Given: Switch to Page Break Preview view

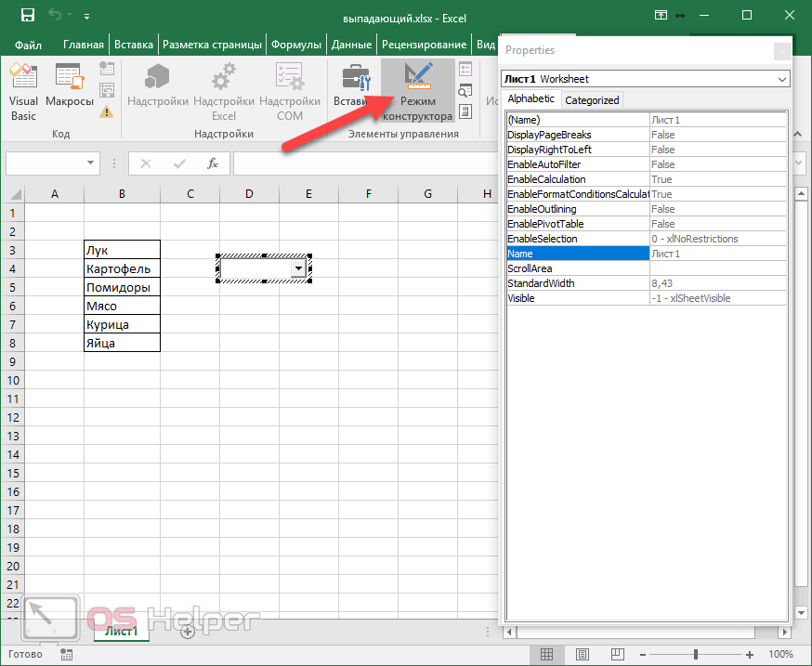Looking at the screenshot, I should (x=618, y=654).
